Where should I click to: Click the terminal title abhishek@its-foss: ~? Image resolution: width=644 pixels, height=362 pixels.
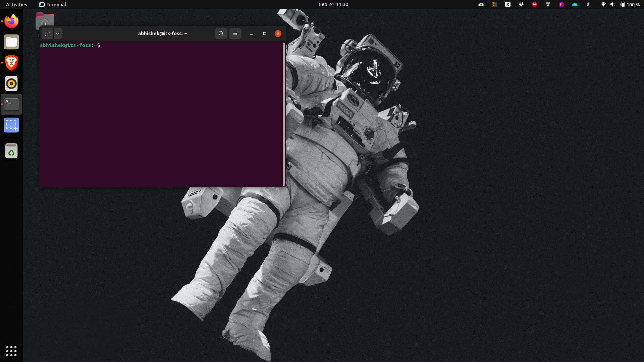point(162,34)
